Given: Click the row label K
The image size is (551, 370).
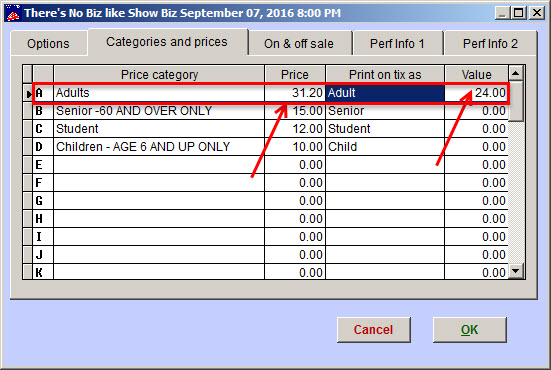Looking at the screenshot, I should (43, 272).
